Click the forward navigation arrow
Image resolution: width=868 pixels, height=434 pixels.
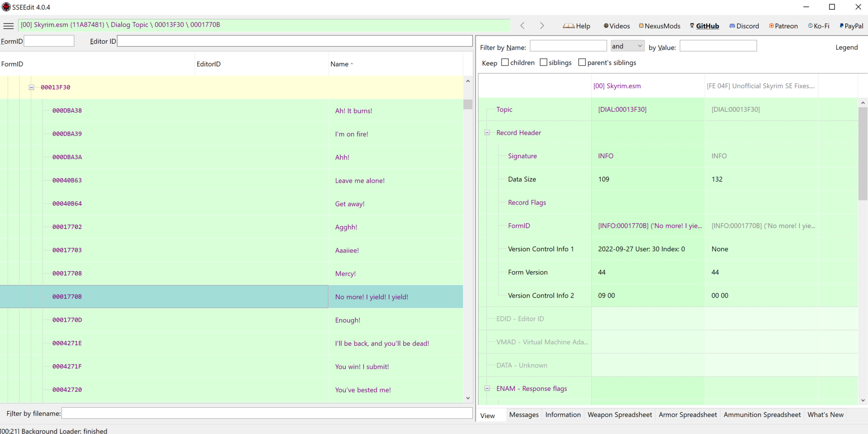[x=542, y=26]
